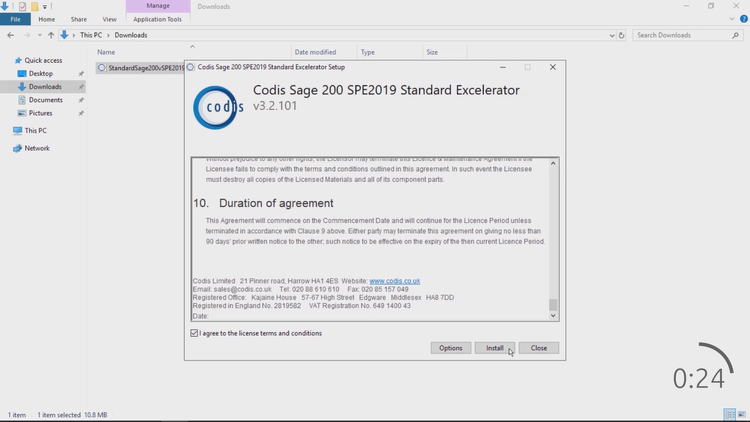Click the Install button
The image size is (750, 422).
click(x=495, y=348)
